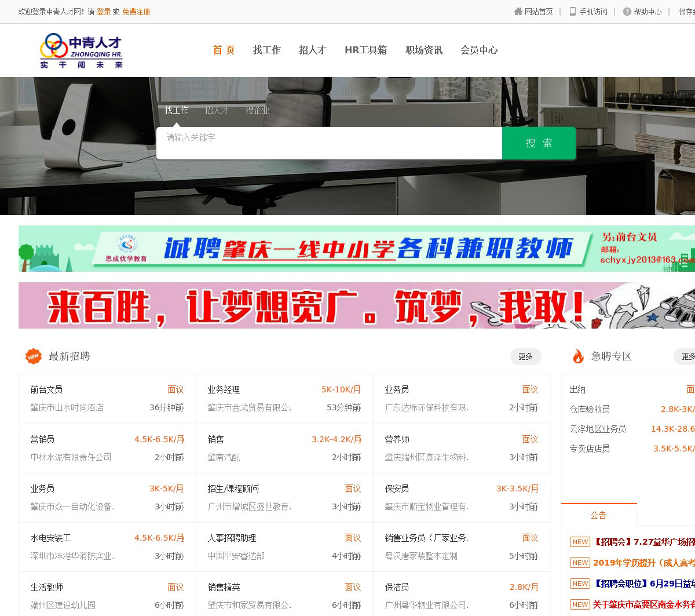Switch to the 招人才 search tab

pyautogui.click(x=217, y=110)
